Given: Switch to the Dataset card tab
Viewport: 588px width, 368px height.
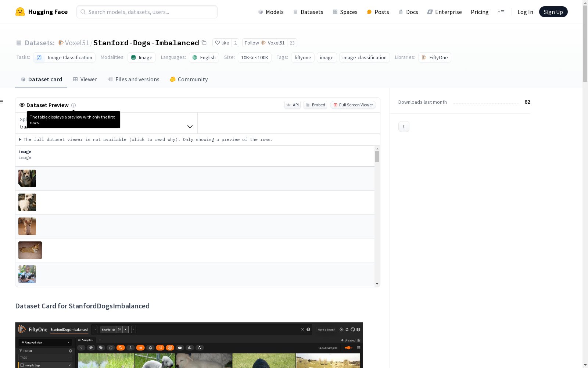Looking at the screenshot, I should [41, 79].
